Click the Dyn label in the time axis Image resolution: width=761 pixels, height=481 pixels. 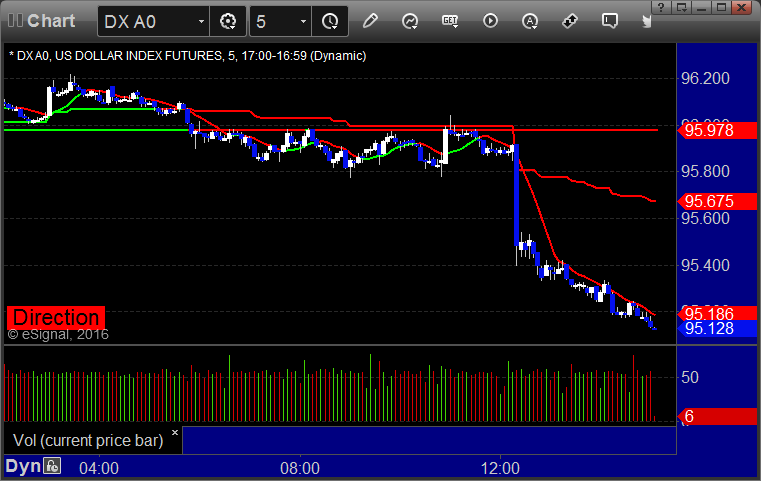(x=23, y=466)
